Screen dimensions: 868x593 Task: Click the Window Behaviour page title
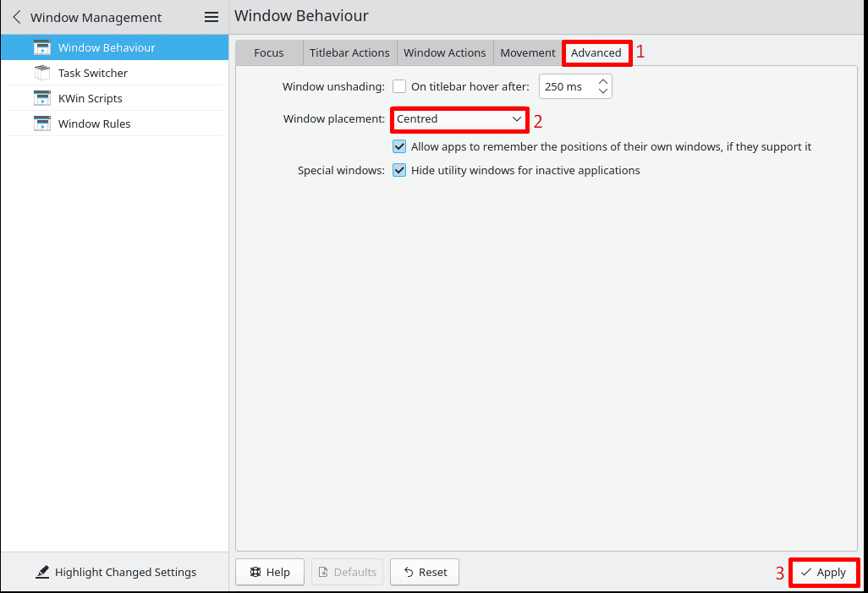(301, 16)
